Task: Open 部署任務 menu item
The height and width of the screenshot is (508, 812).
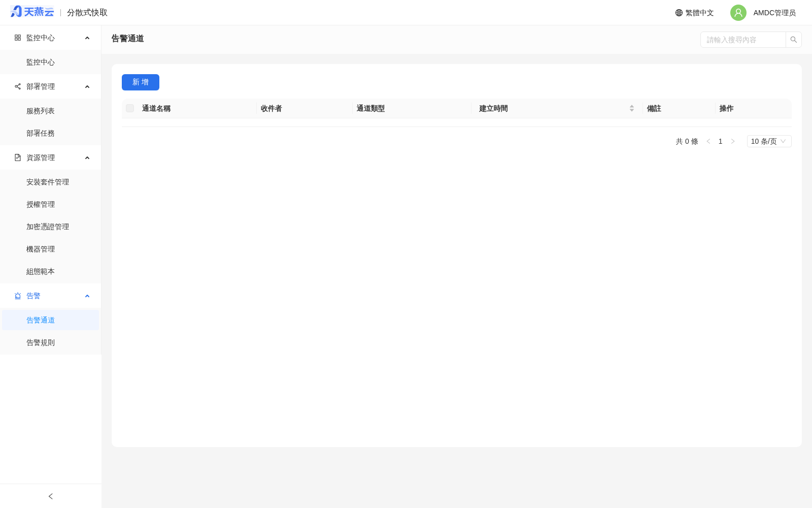Action: 51,133
